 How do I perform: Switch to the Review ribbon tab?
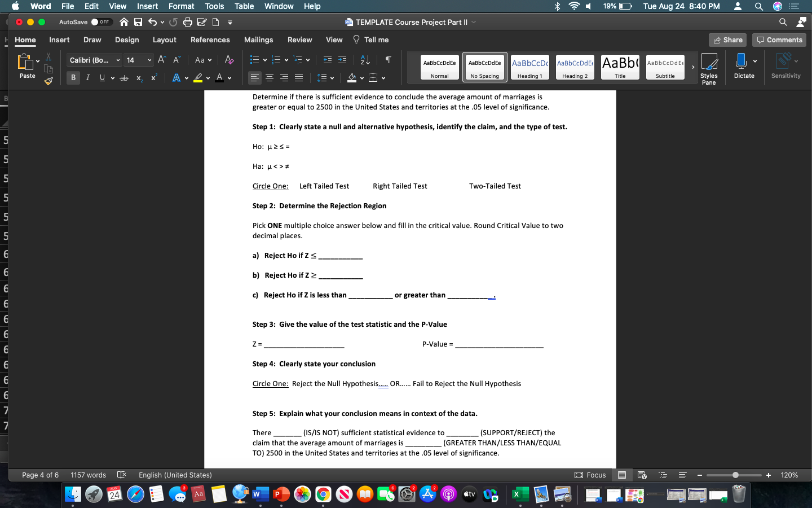299,40
